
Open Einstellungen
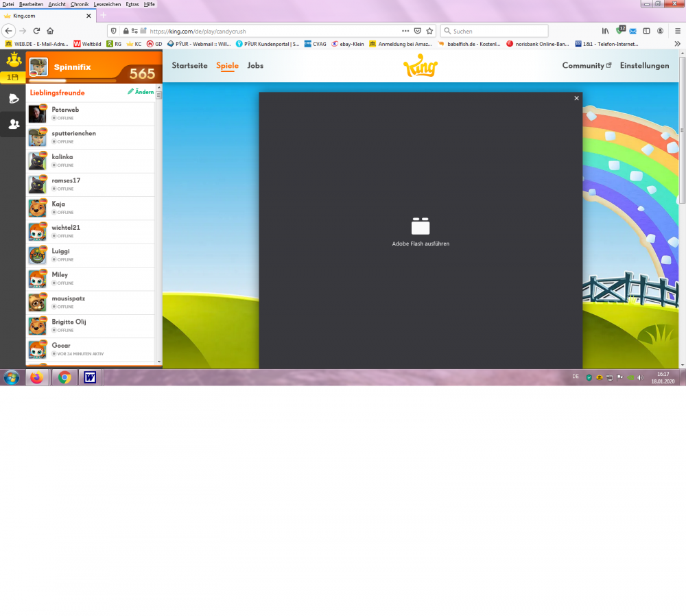click(644, 66)
